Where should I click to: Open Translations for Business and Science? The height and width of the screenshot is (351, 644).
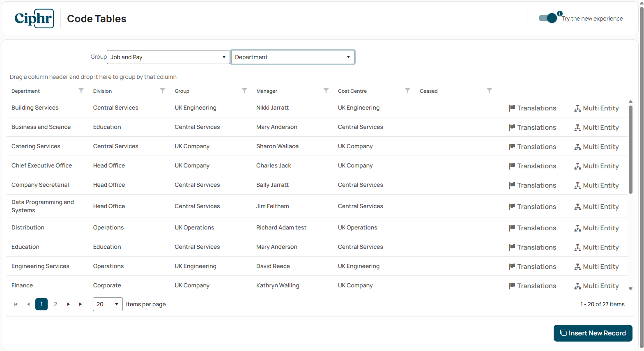tap(532, 127)
